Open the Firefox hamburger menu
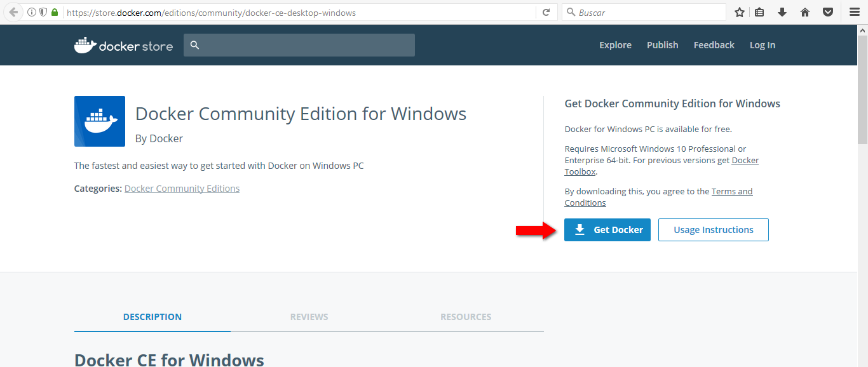This screenshot has width=868, height=367. (855, 12)
